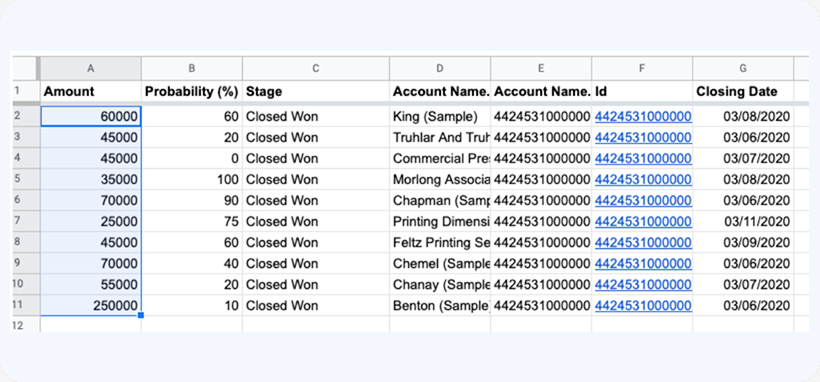The image size is (820, 382).
Task: Select column B header
Action: pos(191,69)
